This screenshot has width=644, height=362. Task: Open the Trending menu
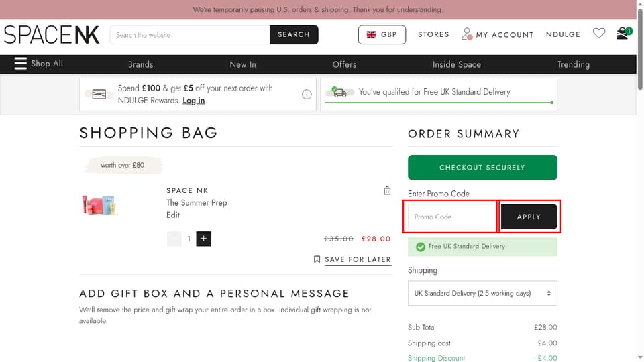573,64
